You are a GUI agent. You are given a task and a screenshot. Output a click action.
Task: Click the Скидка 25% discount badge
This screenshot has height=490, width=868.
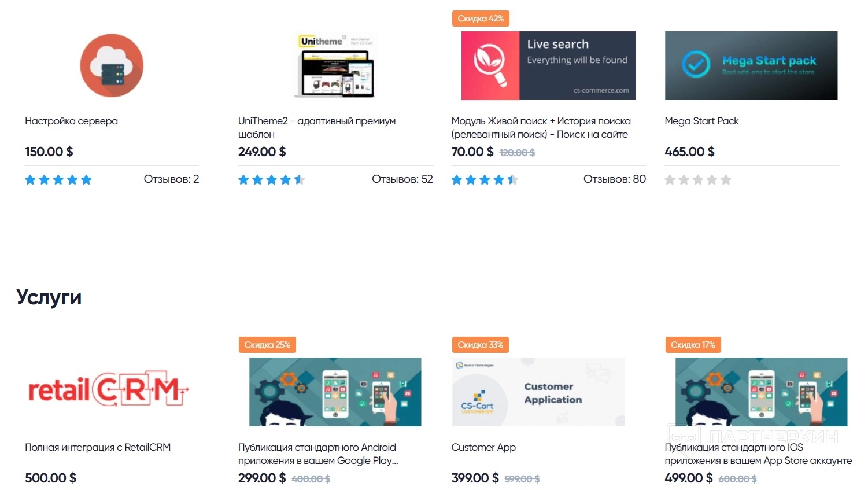[x=267, y=345]
